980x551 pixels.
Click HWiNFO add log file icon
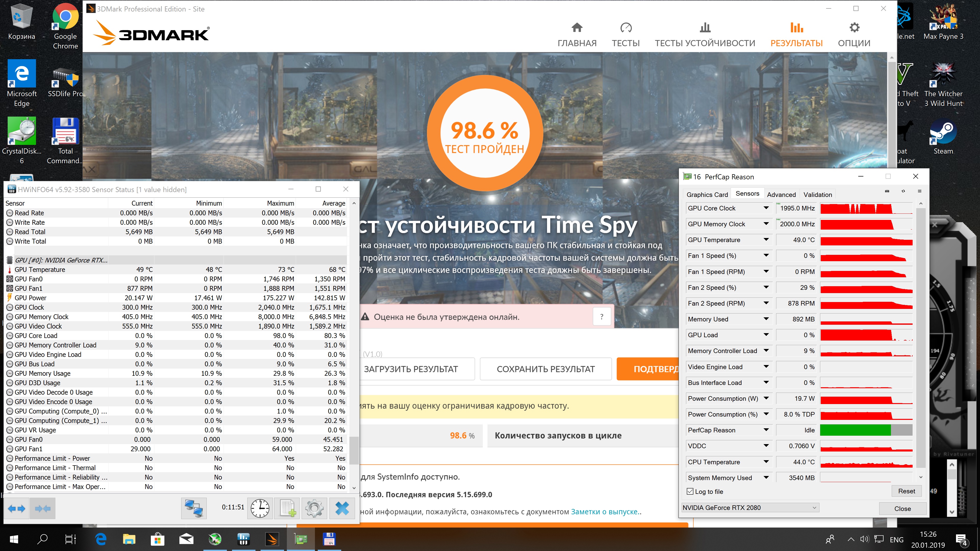tap(287, 508)
